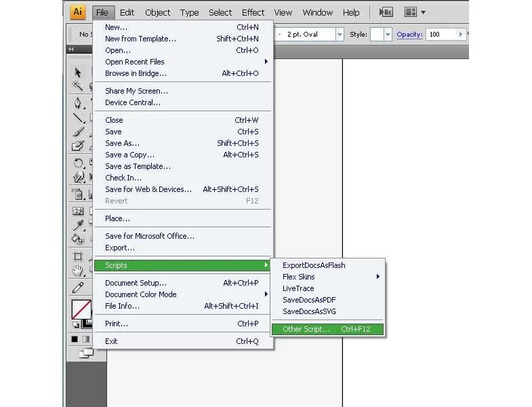Open the Type menu
This screenshot has height=407, width=532.
(189, 13)
